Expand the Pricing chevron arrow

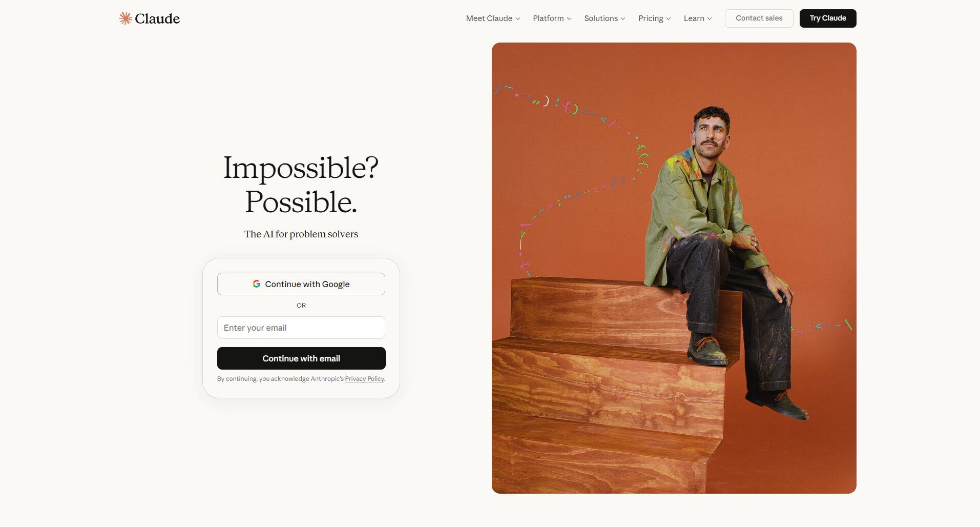(x=669, y=18)
